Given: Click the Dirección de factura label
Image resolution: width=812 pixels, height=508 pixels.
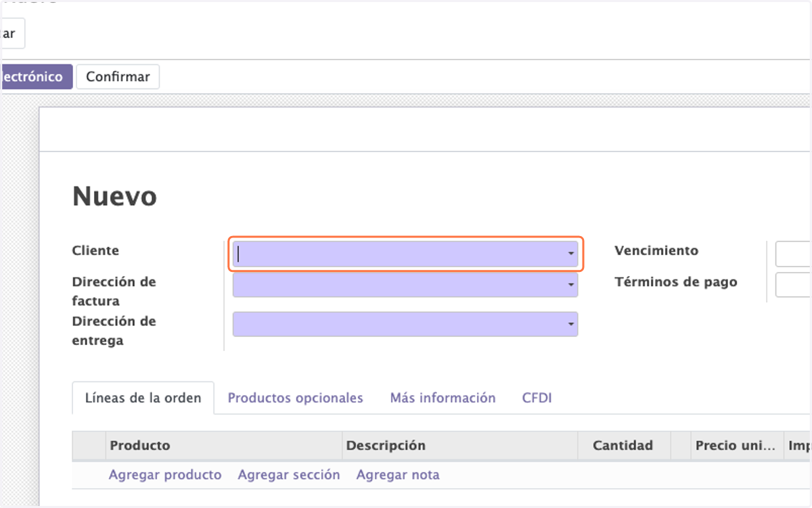Looking at the screenshot, I should pyautogui.click(x=114, y=291).
